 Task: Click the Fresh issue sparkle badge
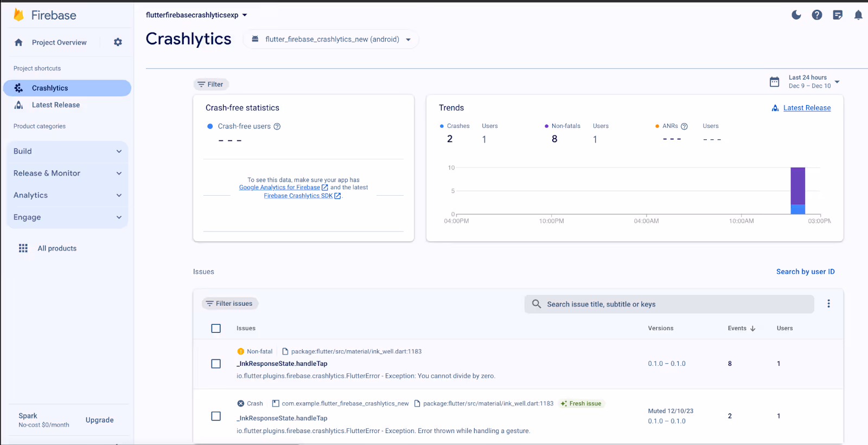click(x=582, y=403)
